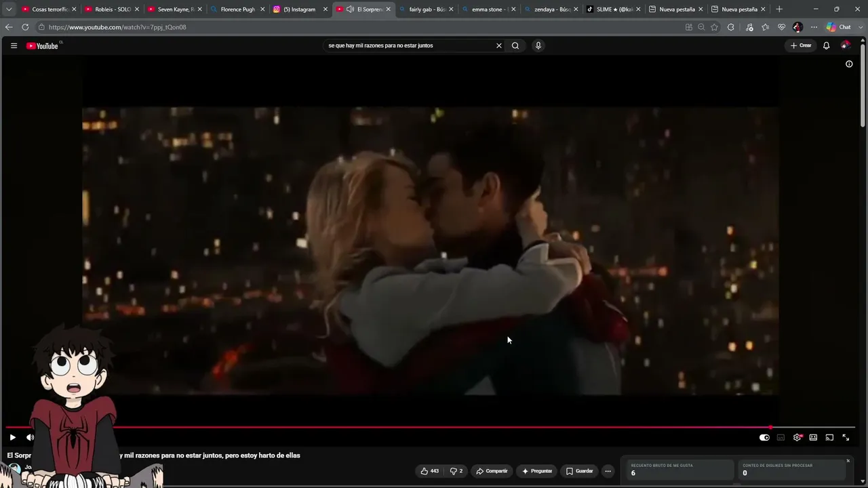Open a new browser tab

point(779,9)
